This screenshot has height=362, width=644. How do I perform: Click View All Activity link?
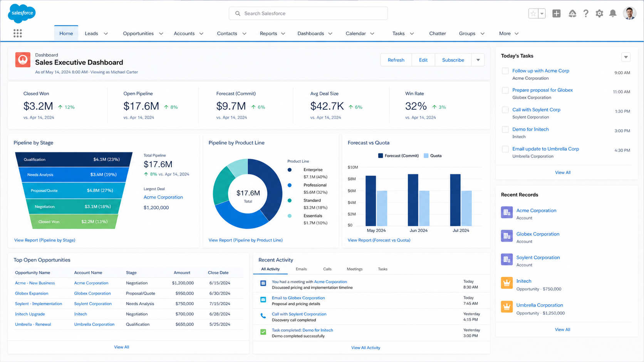pos(366,348)
